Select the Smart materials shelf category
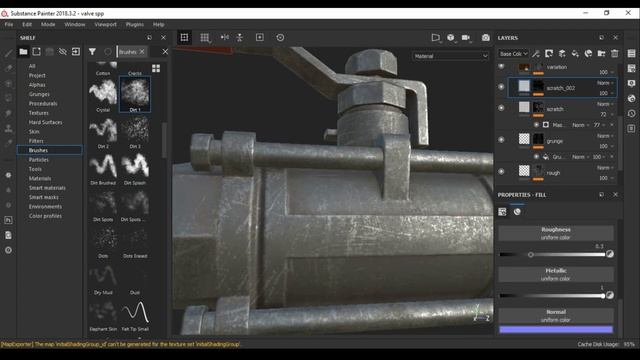The height and width of the screenshot is (360, 640). point(47,188)
